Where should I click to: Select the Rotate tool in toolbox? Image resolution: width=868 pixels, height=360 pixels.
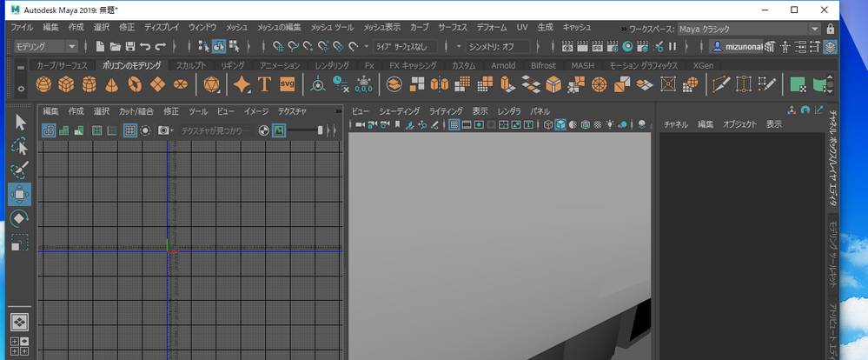click(x=19, y=218)
